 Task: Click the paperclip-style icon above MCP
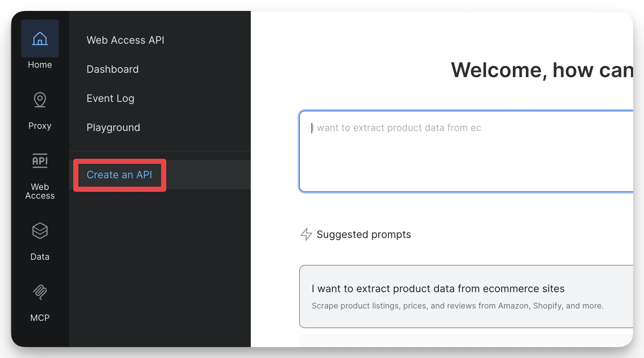click(40, 293)
